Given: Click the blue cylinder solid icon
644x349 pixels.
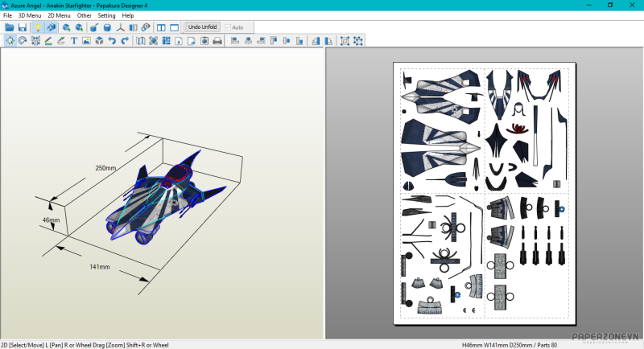Looking at the screenshot, I should coord(107,27).
